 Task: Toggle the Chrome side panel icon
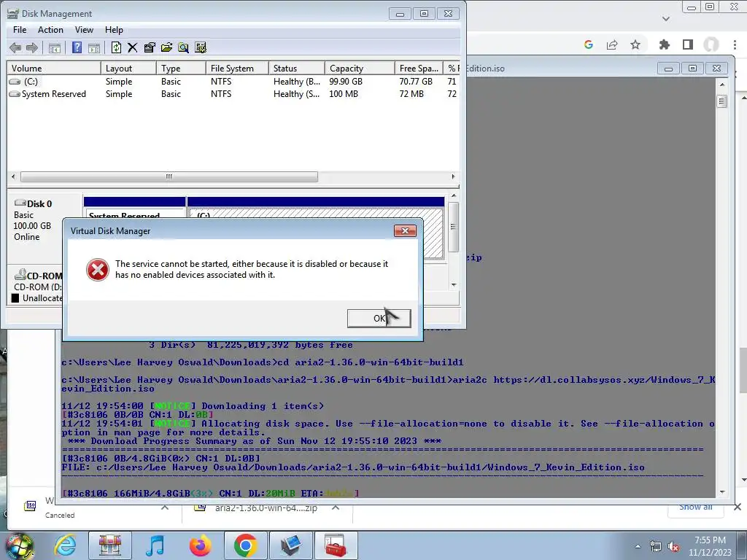pyautogui.click(x=687, y=44)
